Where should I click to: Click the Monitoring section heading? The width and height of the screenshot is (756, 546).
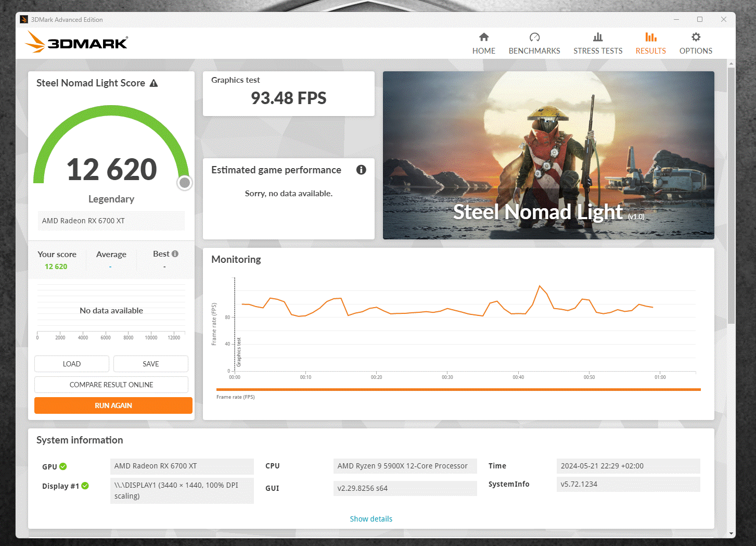[236, 259]
